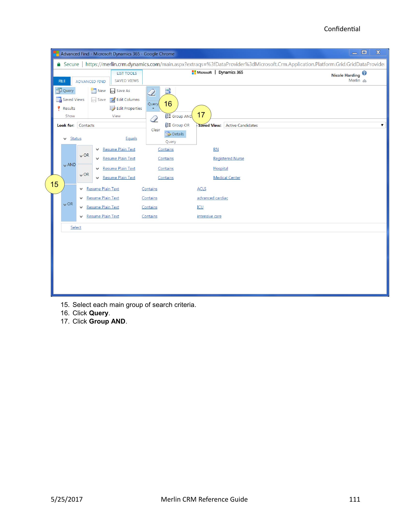Open Edit Properties

point(127,108)
